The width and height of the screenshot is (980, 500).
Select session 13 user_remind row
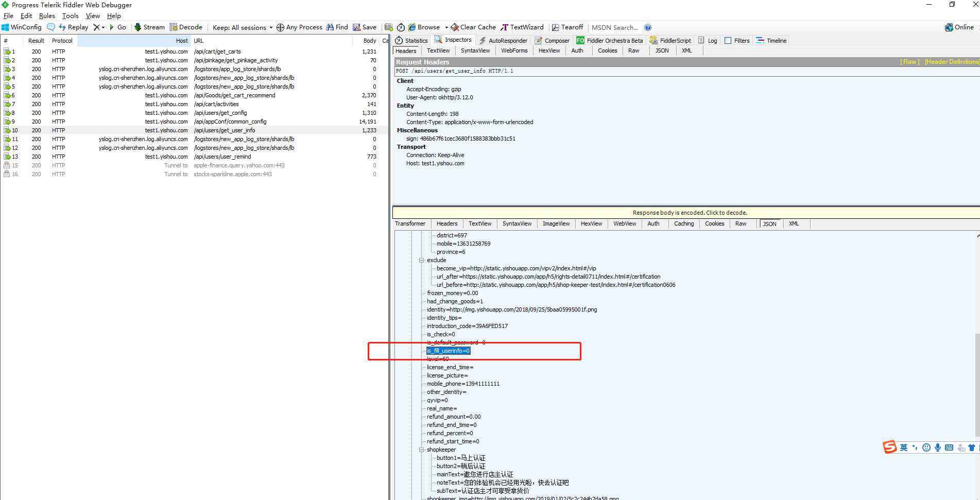[x=194, y=157]
